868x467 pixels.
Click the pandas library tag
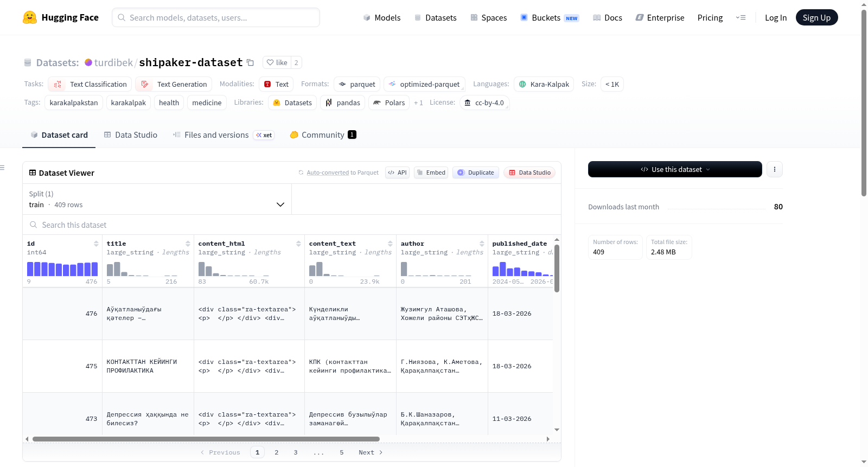(342, 103)
